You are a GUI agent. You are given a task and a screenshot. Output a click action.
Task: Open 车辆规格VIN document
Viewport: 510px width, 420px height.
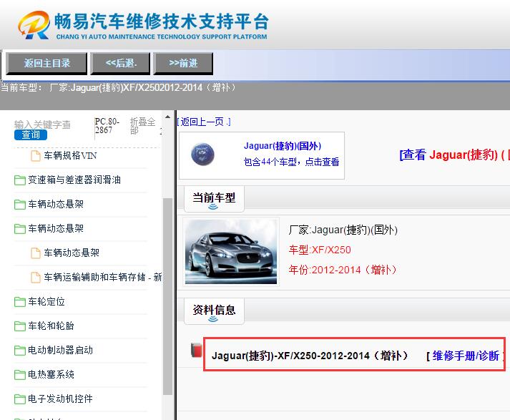[70, 155]
